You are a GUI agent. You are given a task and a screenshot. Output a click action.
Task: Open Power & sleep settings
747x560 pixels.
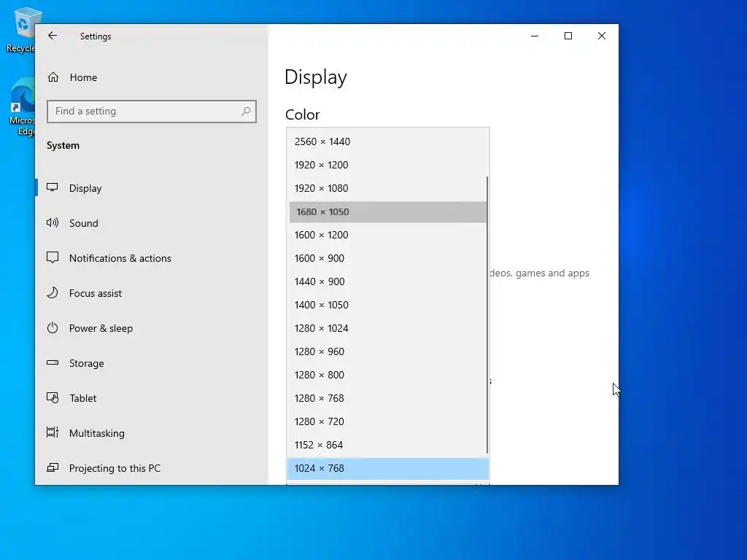tap(152, 328)
